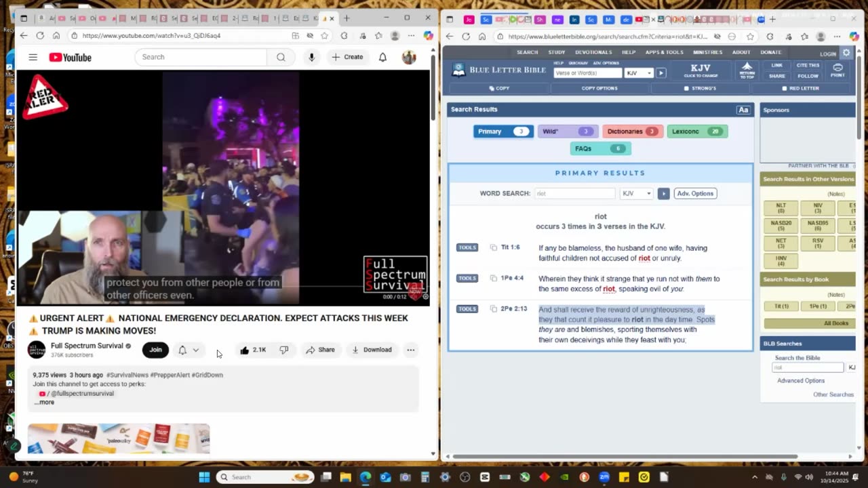Run word search arrow beside KJV
This screenshot has height=488, width=868.
(x=663, y=193)
